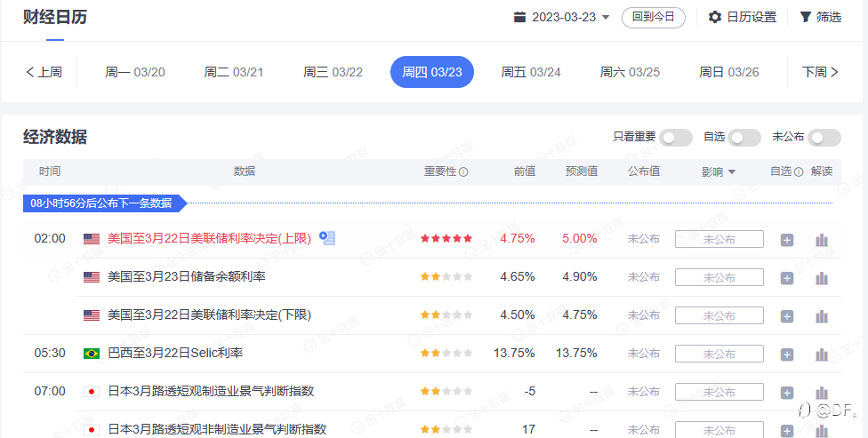Open the bar chart for 美联储利率决定(下限)
The image size is (868, 438).
point(822,316)
